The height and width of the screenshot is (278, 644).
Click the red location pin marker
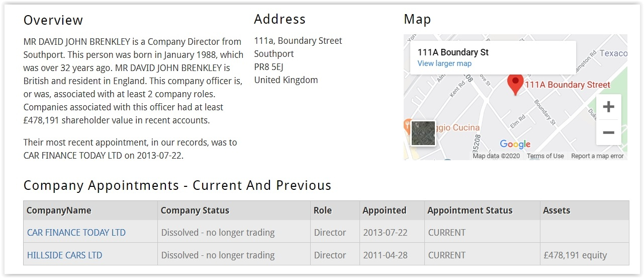point(515,84)
